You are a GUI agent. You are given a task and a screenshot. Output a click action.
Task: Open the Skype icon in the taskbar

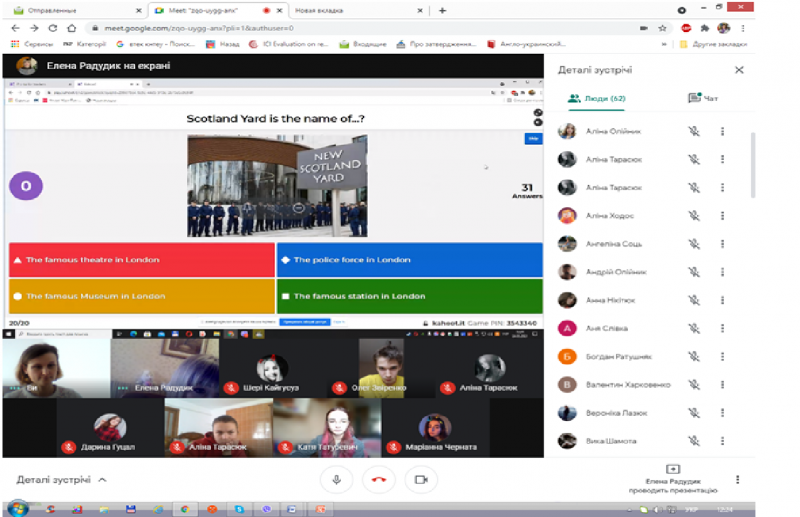pyautogui.click(x=239, y=509)
